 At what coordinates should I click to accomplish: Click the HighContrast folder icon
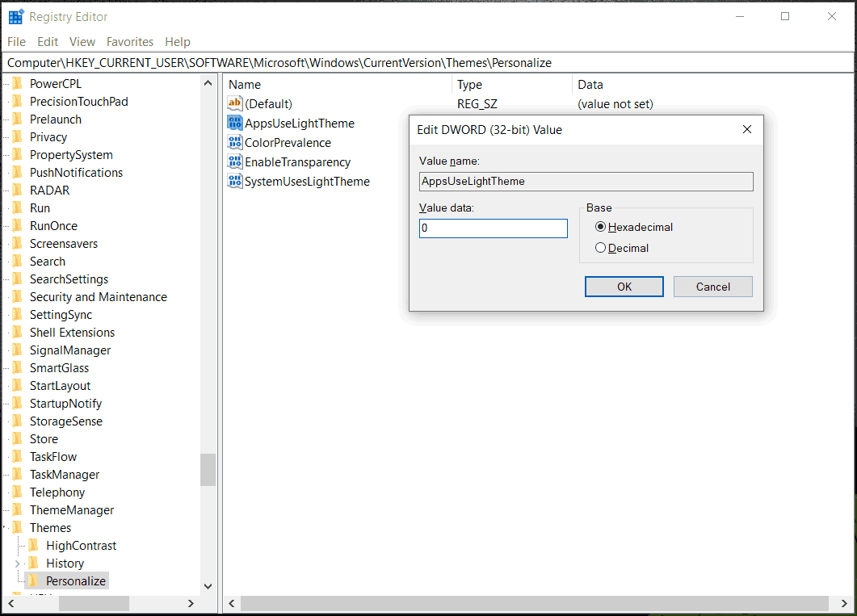coord(34,546)
